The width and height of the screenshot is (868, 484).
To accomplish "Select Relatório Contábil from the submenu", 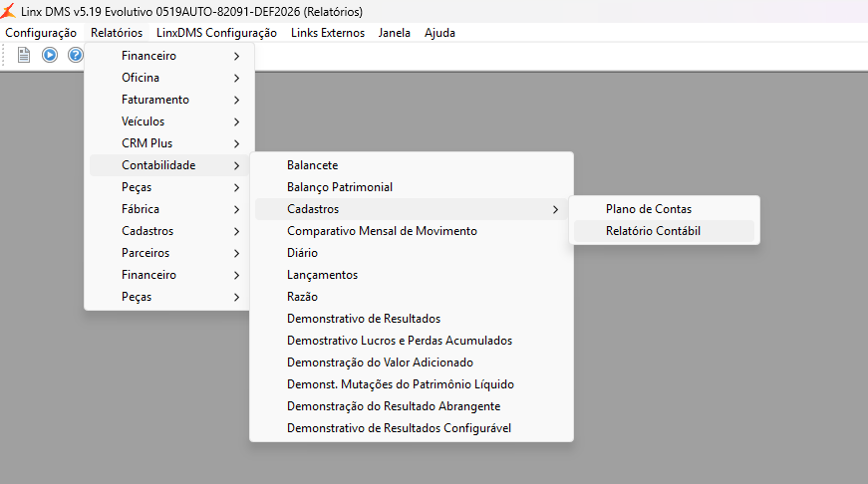I will (653, 231).
